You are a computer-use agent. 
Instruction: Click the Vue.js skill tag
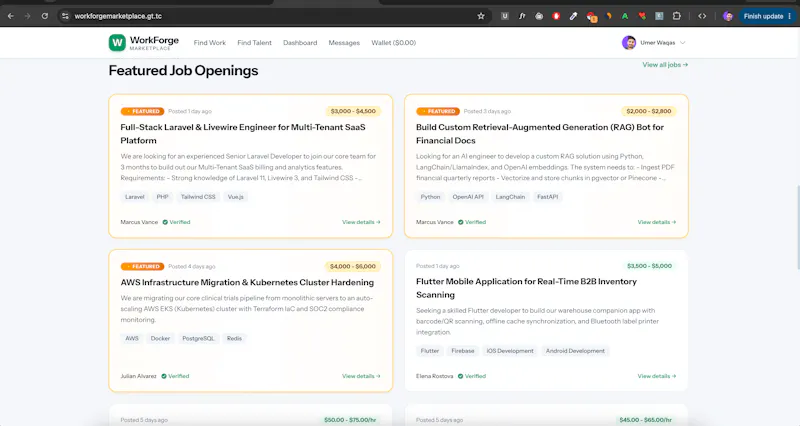click(236, 197)
